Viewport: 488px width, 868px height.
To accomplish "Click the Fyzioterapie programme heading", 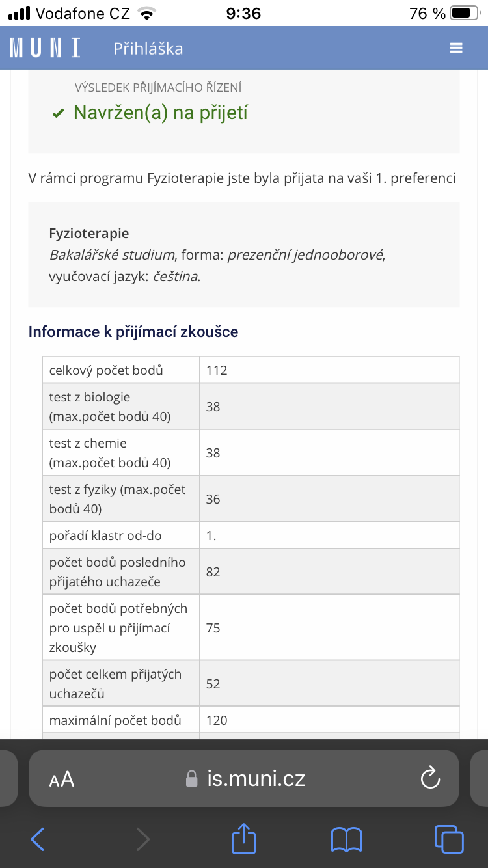I will tap(89, 234).
